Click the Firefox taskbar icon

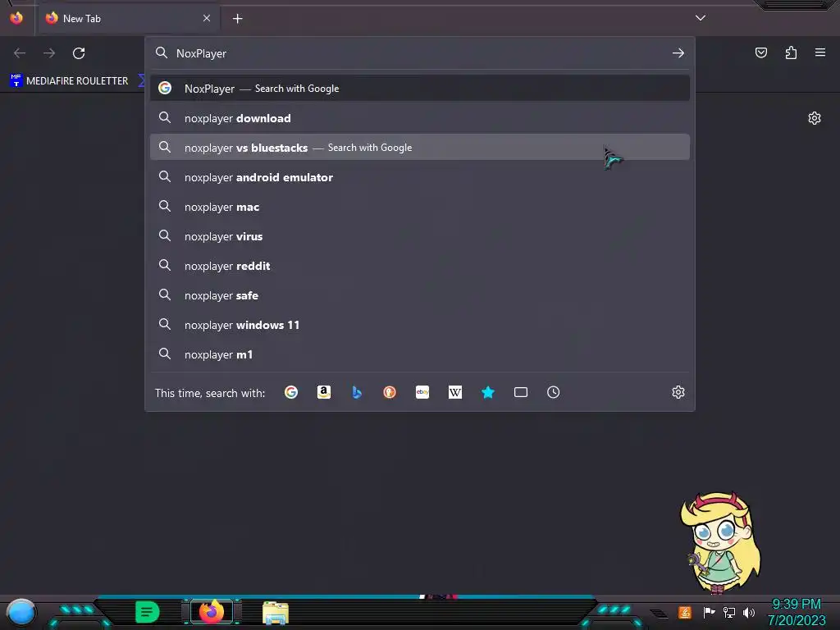tap(212, 612)
